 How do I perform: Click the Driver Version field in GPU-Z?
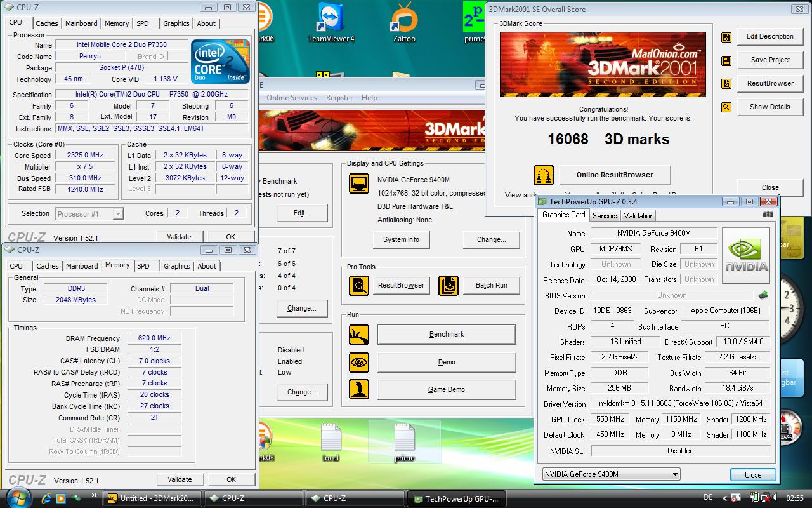tap(680, 404)
